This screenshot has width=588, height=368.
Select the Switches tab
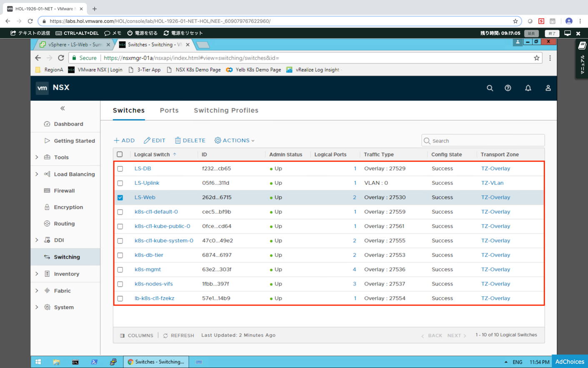pos(129,111)
